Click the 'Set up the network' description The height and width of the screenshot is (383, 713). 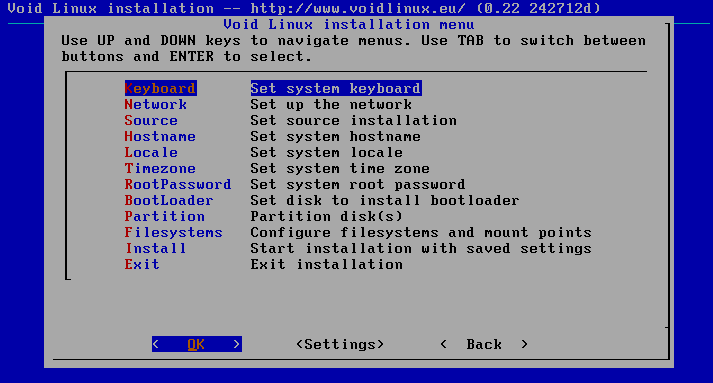(x=331, y=104)
